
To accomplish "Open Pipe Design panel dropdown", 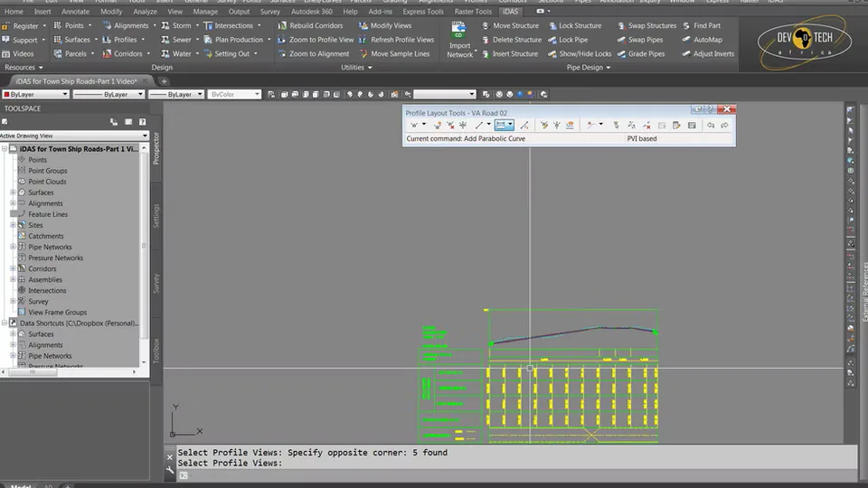I will 589,68.
